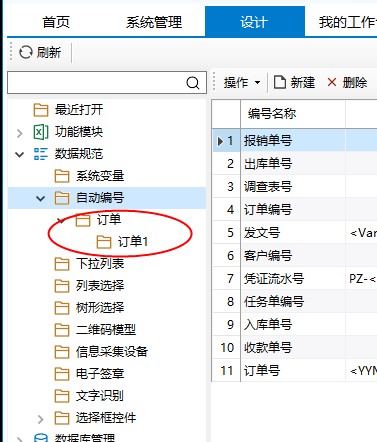This screenshot has width=377, height=442.
Task: Click the 信息采集设备 folder icon
Action: click(x=62, y=352)
